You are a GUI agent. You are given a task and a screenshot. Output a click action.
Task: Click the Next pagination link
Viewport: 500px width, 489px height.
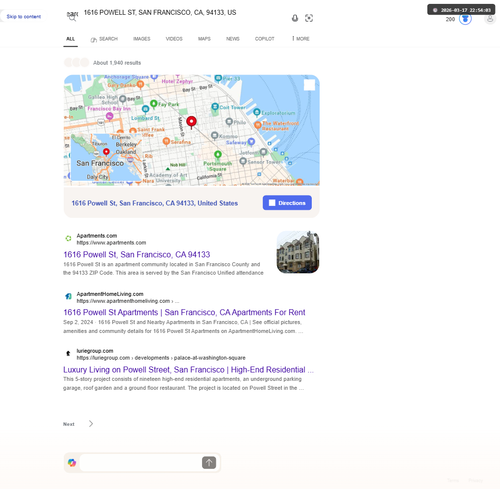[69, 424]
